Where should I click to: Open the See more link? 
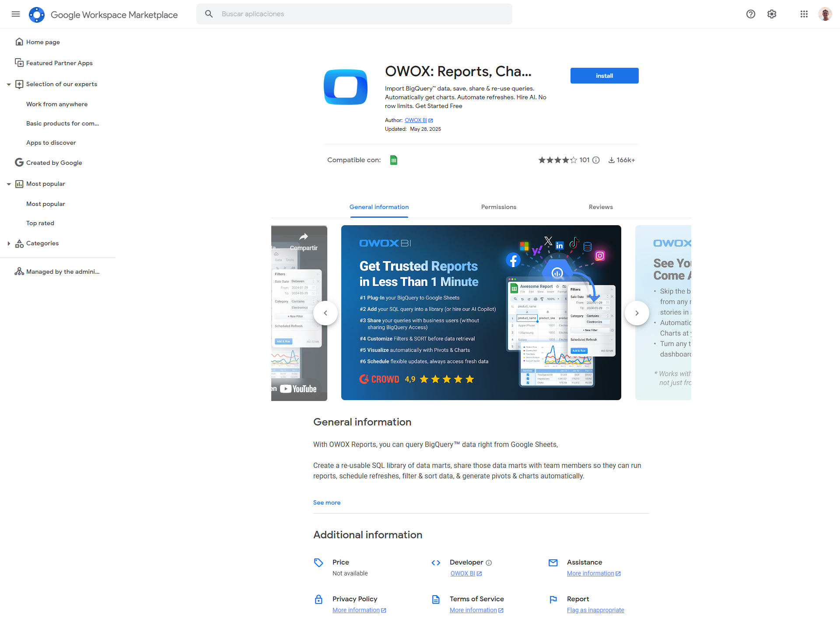pyautogui.click(x=327, y=502)
